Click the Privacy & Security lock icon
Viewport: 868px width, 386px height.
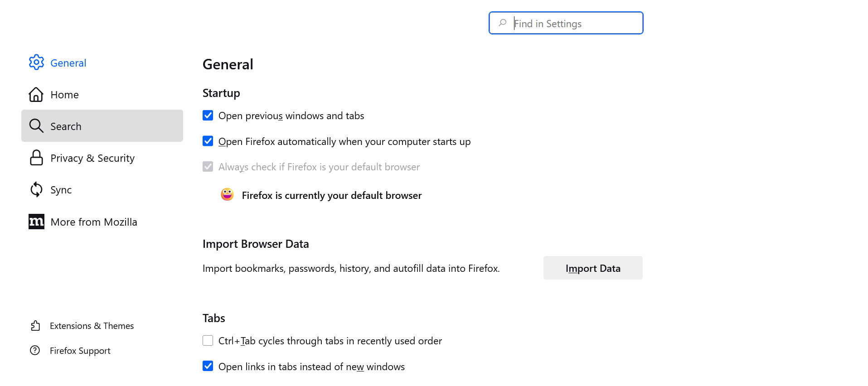pyautogui.click(x=36, y=158)
